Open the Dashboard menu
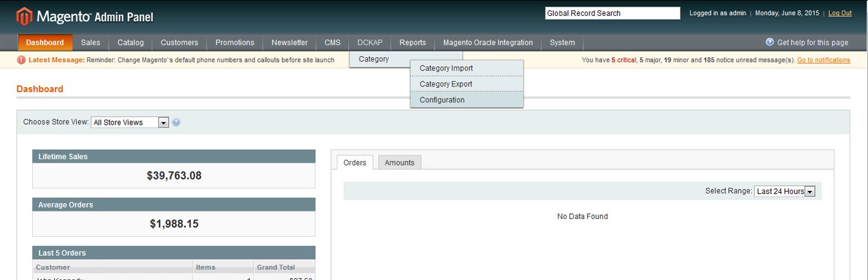This screenshot has width=868, height=280. coord(45,43)
